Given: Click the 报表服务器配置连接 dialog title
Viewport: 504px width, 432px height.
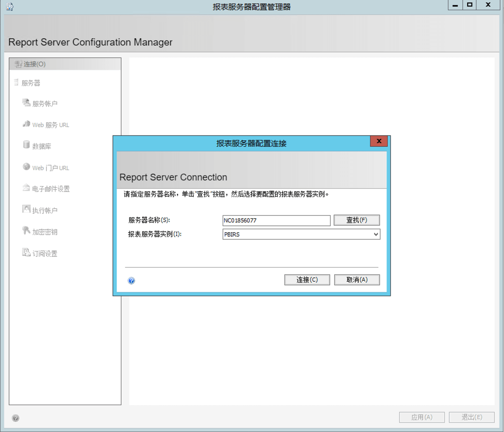Looking at the screenshot, I should [251, 144].
